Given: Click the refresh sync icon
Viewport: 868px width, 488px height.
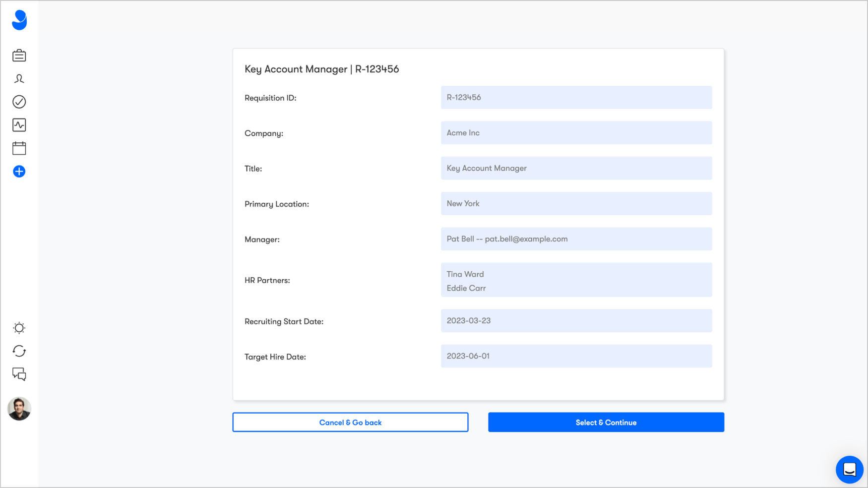Looking at the screenshot, I should point(19,351).
